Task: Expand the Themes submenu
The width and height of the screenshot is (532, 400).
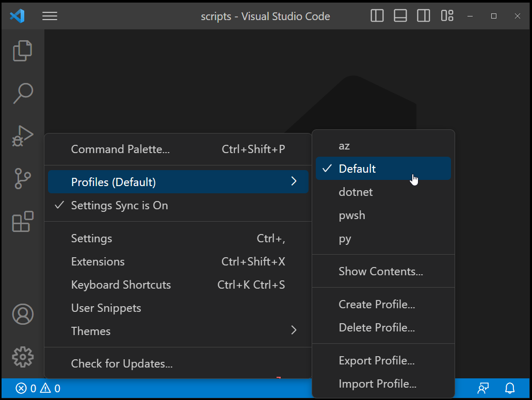Action: coord(178,331)
